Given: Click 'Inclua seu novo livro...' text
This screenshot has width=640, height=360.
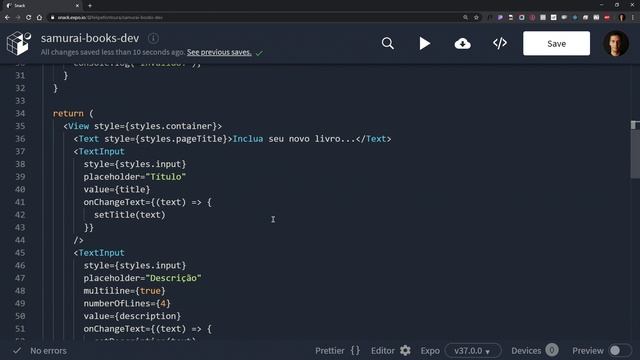Looking at the screenshot, I should pyautogui.click(x=293, y=139).
